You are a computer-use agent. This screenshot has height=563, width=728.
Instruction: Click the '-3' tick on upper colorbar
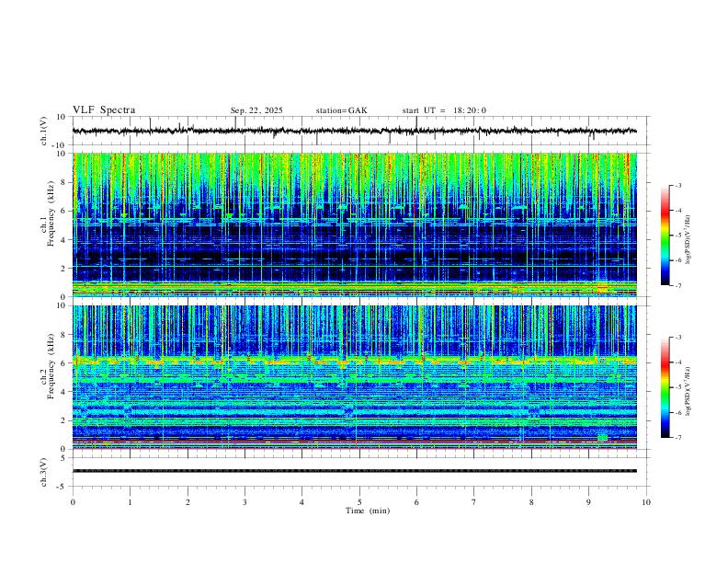tap(678, 186)
